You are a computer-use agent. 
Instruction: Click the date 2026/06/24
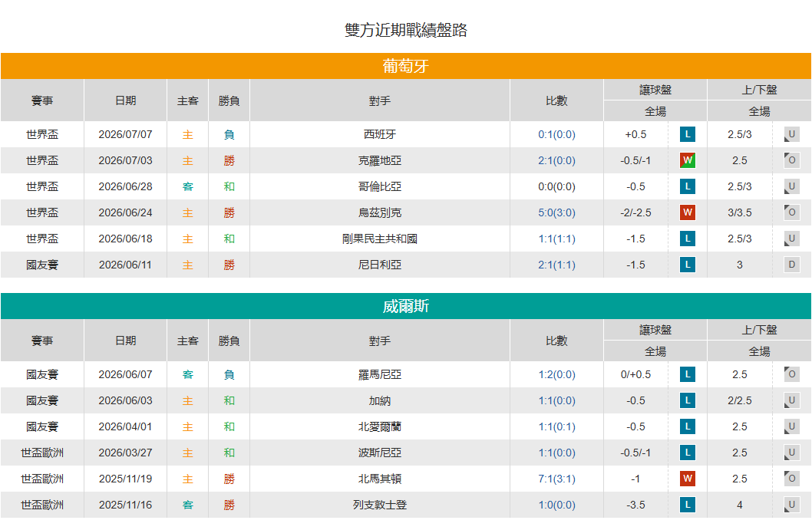125,212
